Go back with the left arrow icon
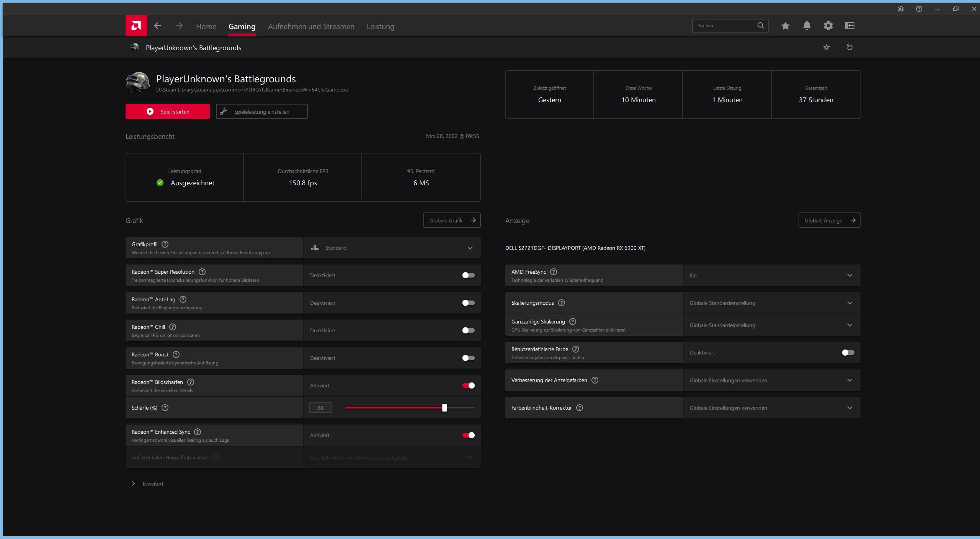This screenshot has height=539, width=980. (x=157, y=26)
